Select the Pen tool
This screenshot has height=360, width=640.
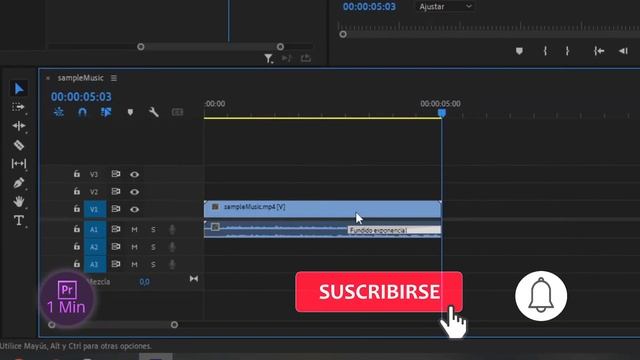(19, 182)
